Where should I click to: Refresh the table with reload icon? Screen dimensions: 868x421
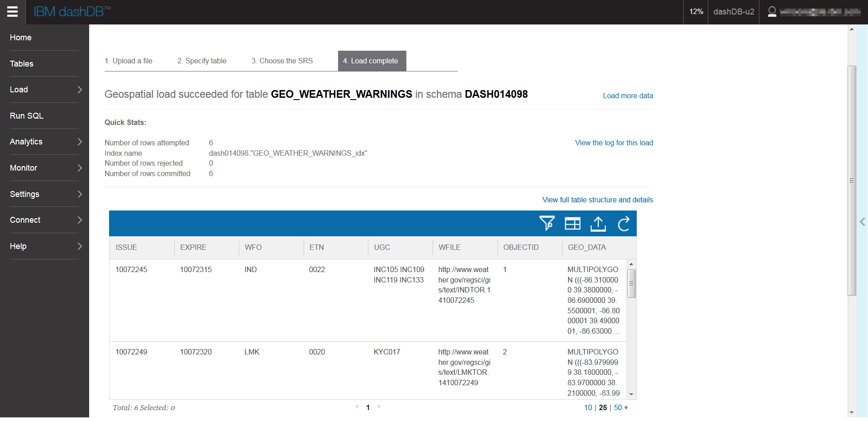(624, 224)
